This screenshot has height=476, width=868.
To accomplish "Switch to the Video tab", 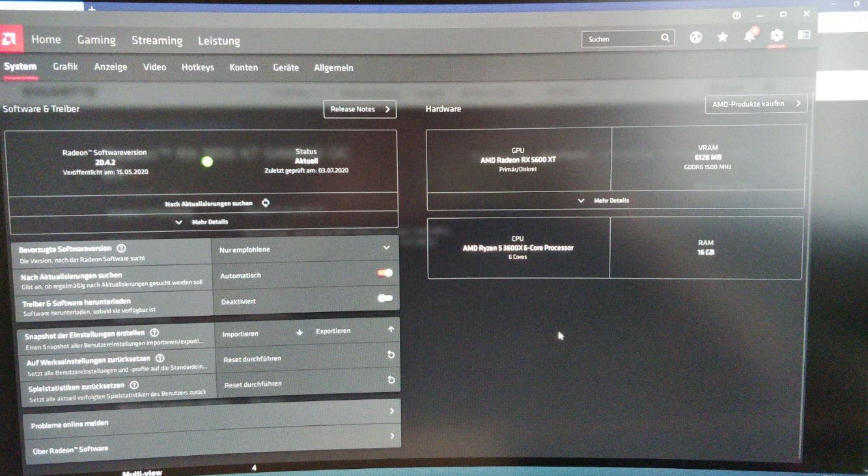I will 154,67.
